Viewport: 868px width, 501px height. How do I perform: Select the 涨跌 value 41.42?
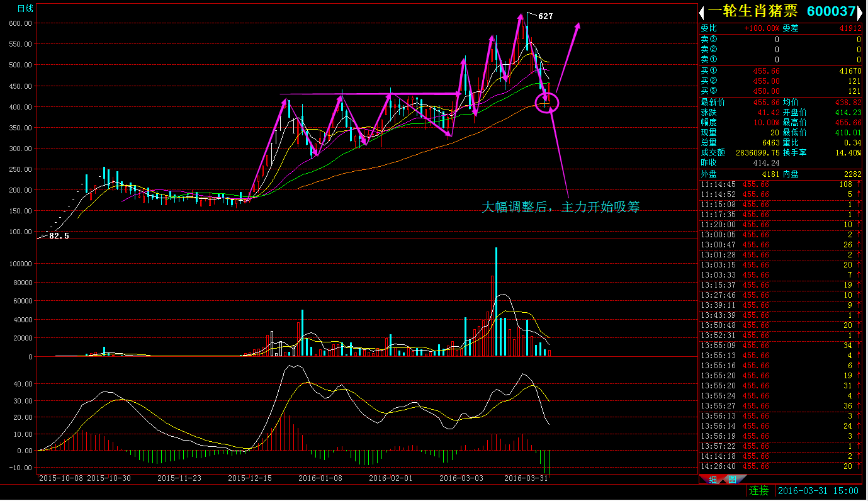(769, 112)
